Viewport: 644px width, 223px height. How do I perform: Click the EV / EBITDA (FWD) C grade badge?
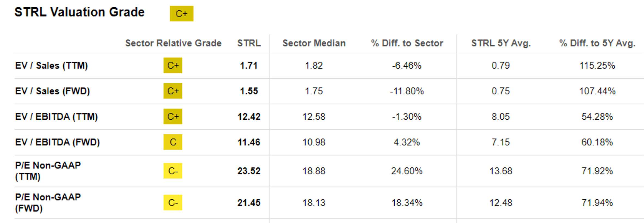click(x=173, y=142)
